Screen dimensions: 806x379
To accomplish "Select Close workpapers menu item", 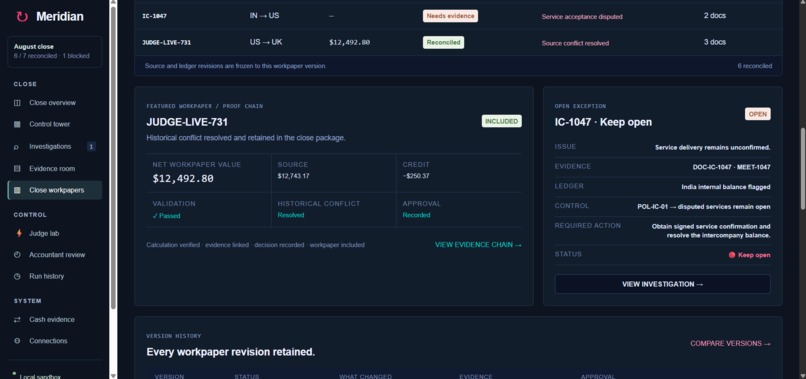I will (54, 190).
